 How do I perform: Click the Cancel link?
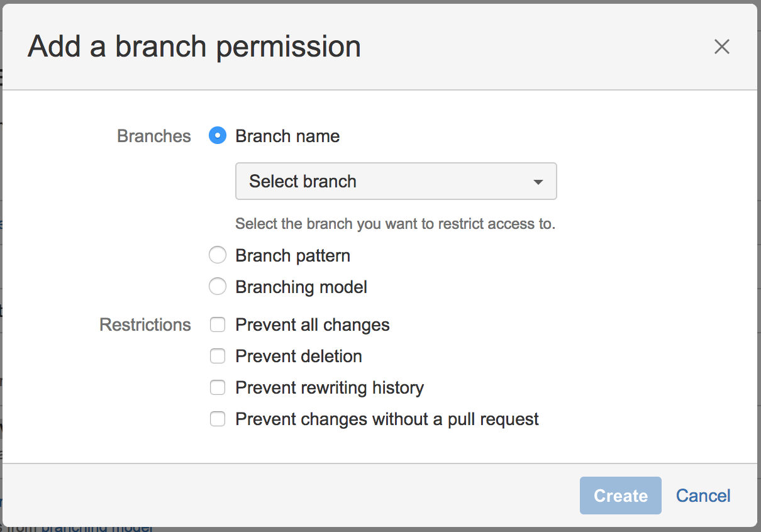point(703,496)
